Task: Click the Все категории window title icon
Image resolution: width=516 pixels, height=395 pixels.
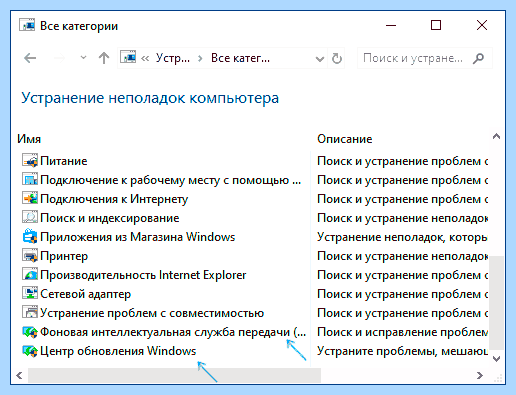Action: tap(27, 25)
